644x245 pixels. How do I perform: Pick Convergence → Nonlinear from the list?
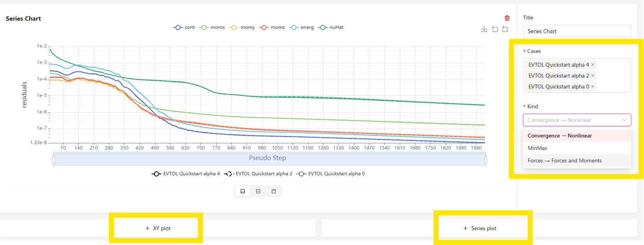(x=560, y=136)
